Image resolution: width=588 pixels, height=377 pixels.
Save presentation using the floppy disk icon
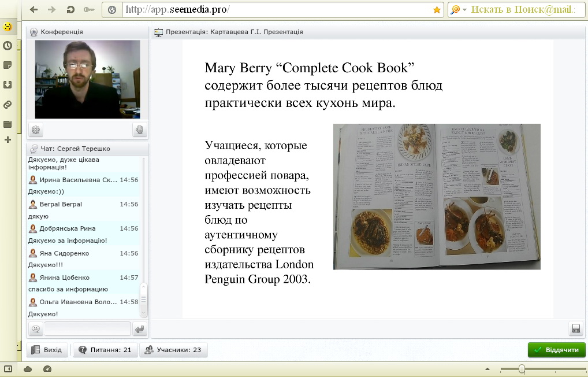575,328
